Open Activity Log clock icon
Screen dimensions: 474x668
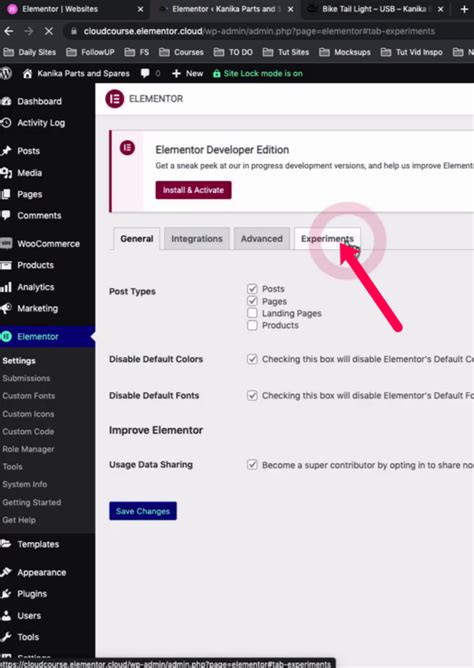tap(6, 123)
